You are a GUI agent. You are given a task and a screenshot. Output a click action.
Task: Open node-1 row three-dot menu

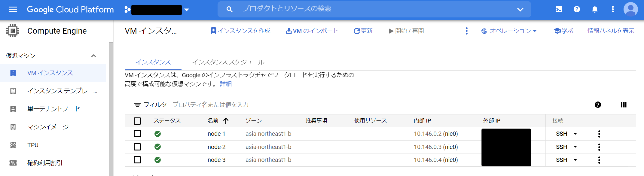(x=599, y=134)
